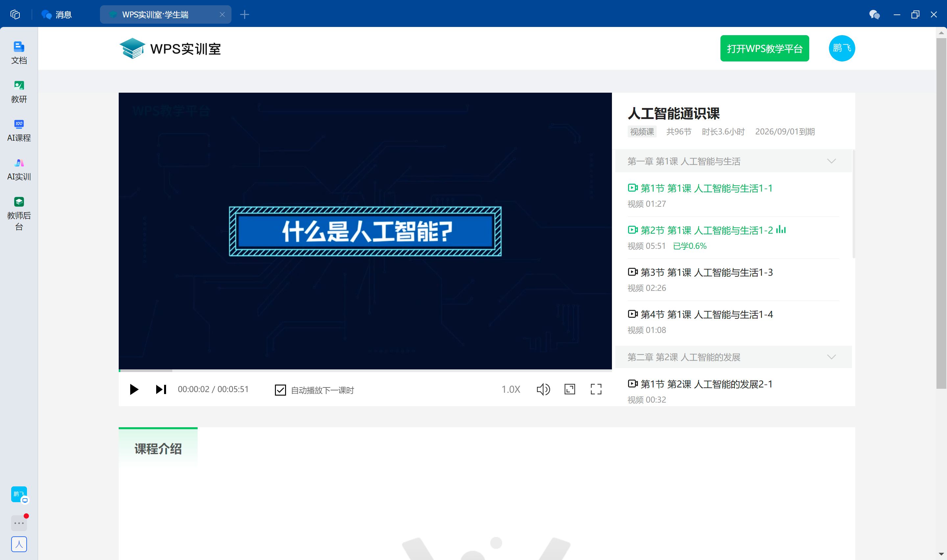Viewport: 947px width, 560px height.
Task: Click 打开WPS教学平台 button
Action: 764,48
